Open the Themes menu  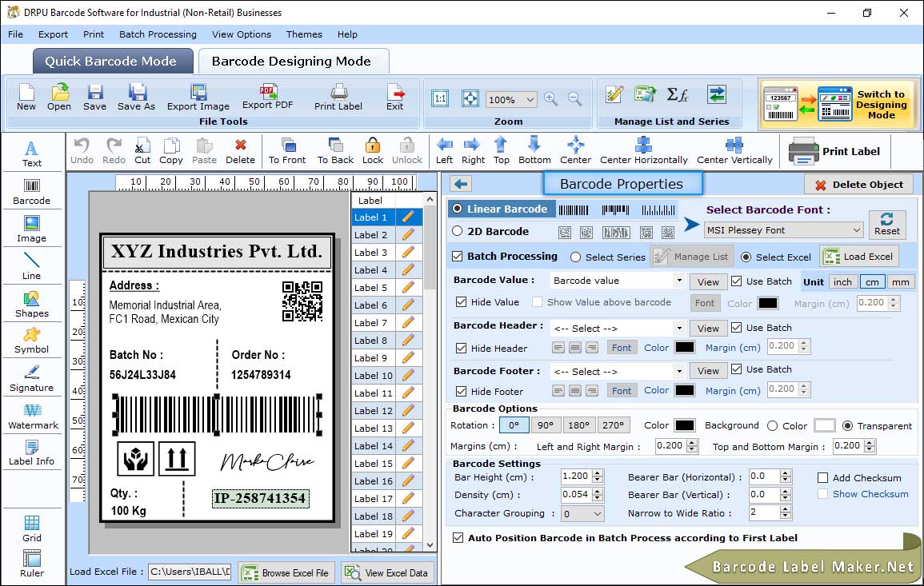tap(304, 34)
